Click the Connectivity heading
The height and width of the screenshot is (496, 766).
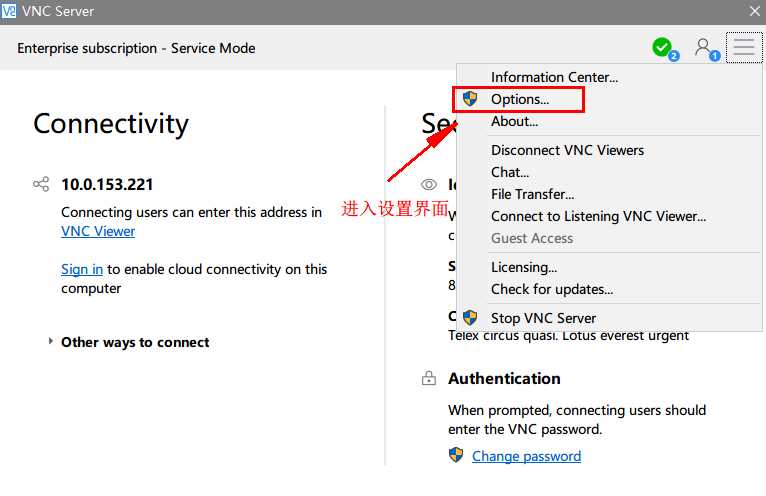(111, 124)
